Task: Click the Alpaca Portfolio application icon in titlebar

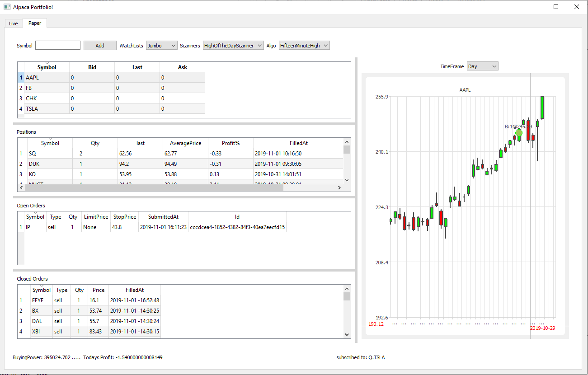Action: click(x=6, y=7)
